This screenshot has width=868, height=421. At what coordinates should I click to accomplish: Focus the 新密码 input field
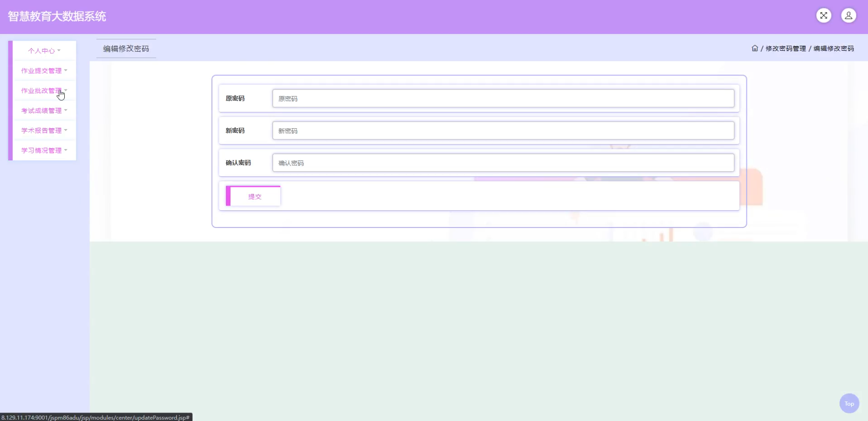point(503,131)
